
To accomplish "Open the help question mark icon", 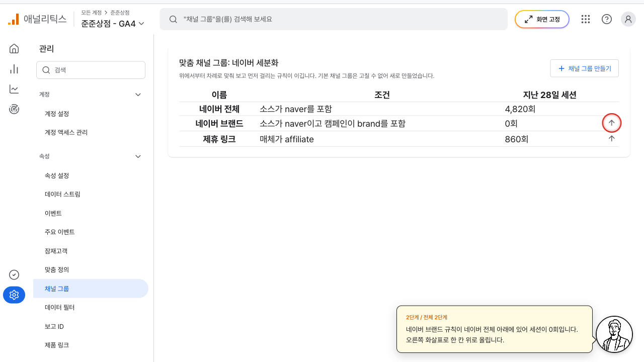I will 607,19.
